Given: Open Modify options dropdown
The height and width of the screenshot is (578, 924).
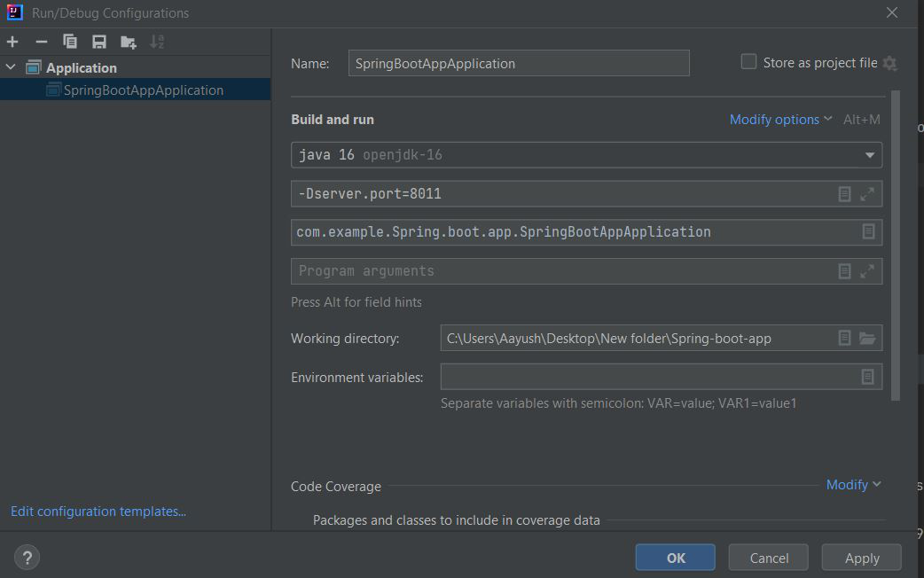Looking at the screenshot, I should pyautogui.click(x=780, y=120).
